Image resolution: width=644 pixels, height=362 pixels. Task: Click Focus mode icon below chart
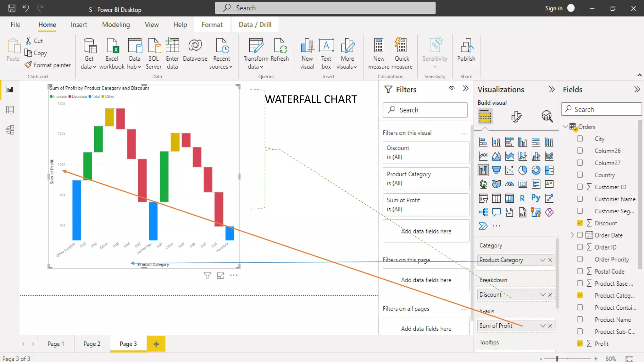click(220, 276)
